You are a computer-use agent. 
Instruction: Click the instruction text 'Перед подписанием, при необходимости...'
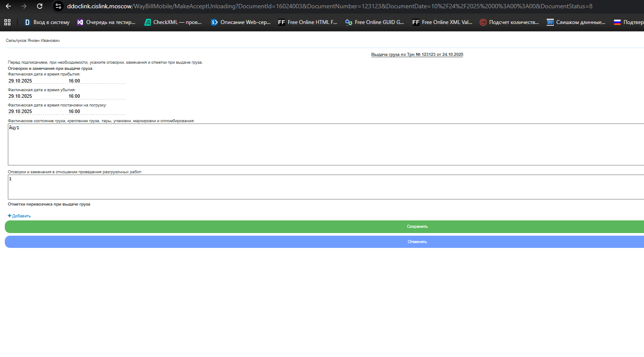point(105,62)
